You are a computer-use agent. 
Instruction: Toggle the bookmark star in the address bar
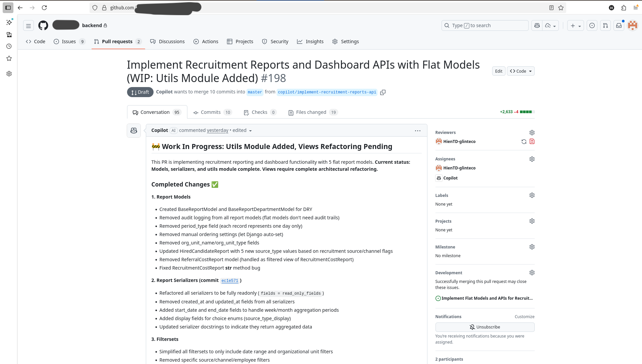561,7
